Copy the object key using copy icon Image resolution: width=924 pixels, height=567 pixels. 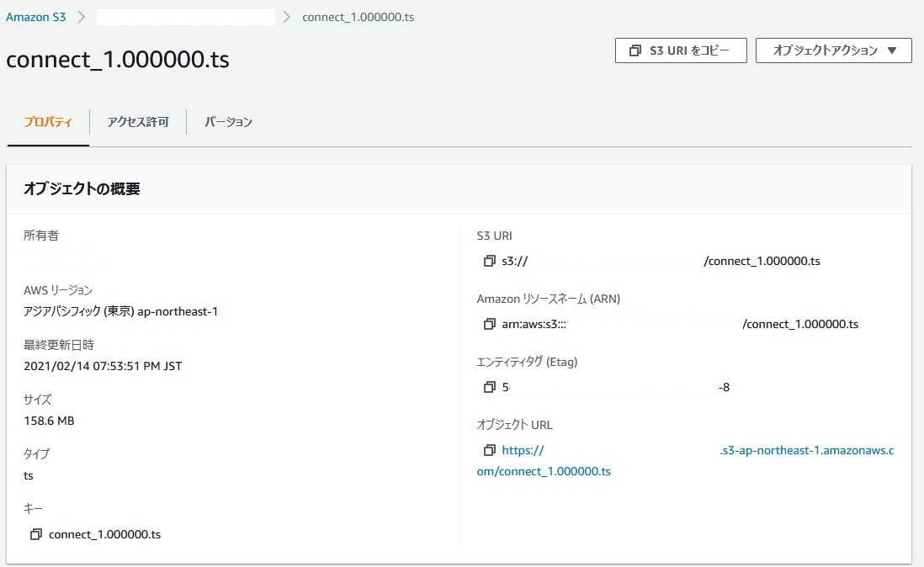pyautogui.click(x=36, y=534)
